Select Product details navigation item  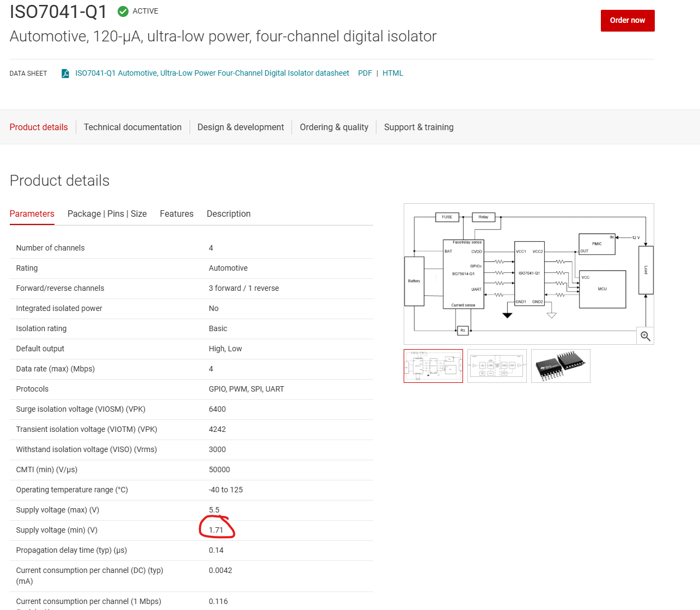point(39,127)
